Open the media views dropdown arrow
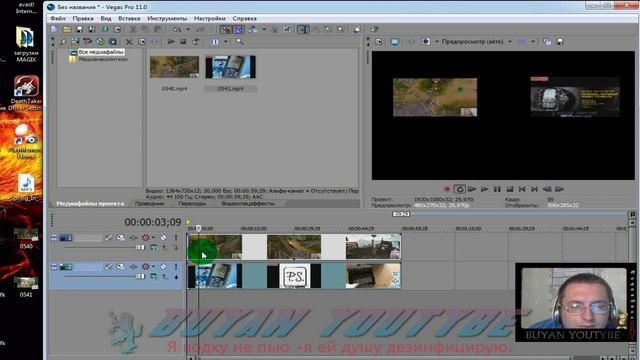This screenshot has width=640, height=360. tap(226, 42)
